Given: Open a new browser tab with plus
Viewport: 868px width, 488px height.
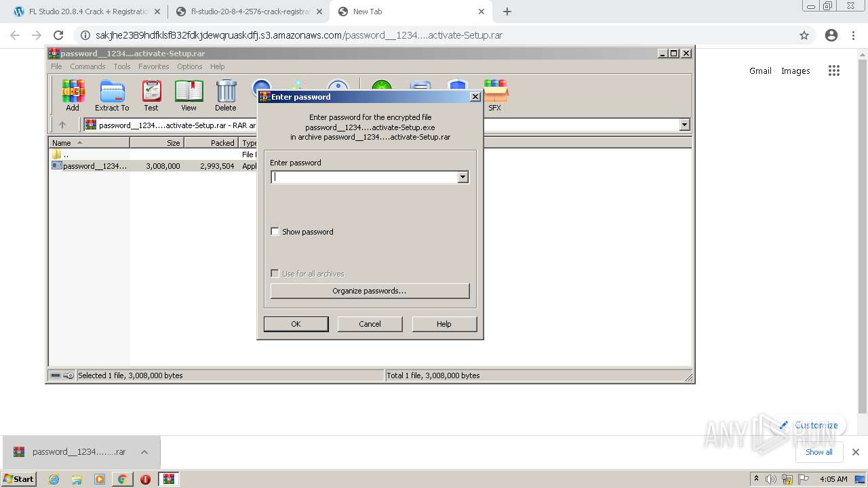Looking at the screenshot, I should [x=507, y=12].
